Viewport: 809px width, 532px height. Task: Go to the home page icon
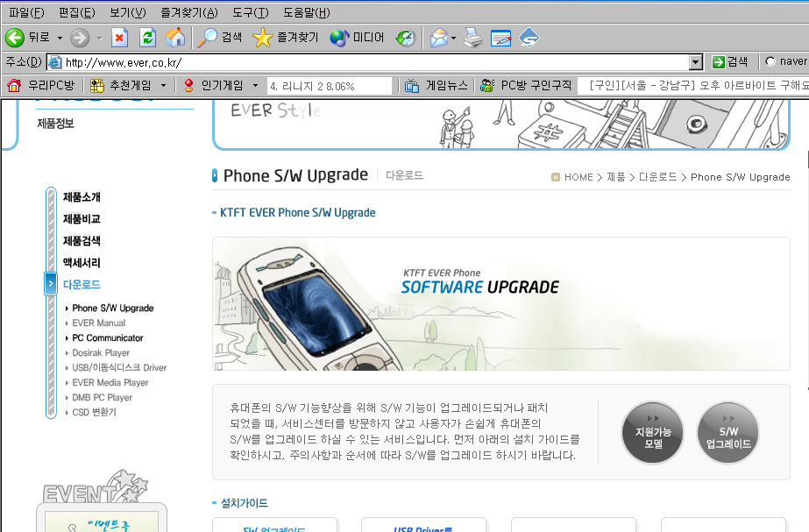[175, 38]
